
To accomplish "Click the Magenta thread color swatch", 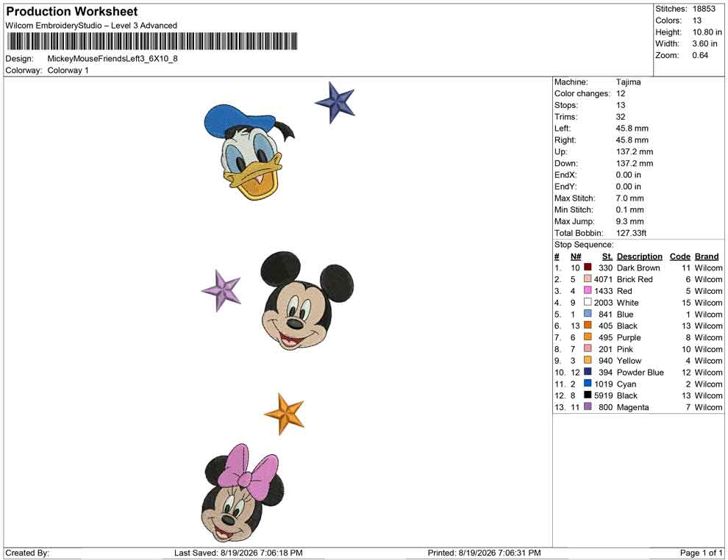I will 588,406.
